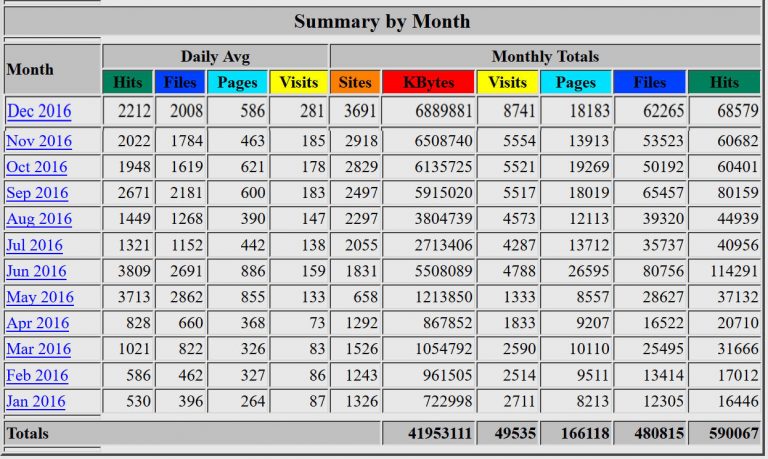Viewport: 768px width, 459px height.
Task: Navigate to the Mar 2016 link
Action: coord(39,349)
